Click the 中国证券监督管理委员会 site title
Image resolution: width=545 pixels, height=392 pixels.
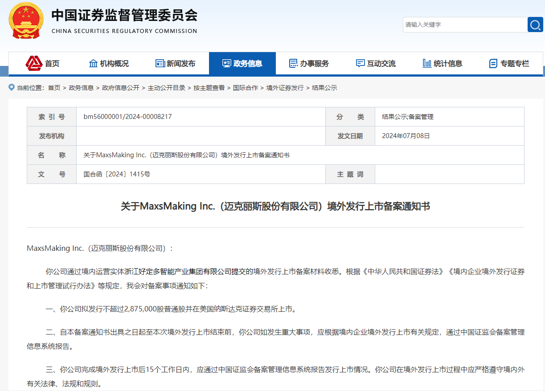click(124, 16)
